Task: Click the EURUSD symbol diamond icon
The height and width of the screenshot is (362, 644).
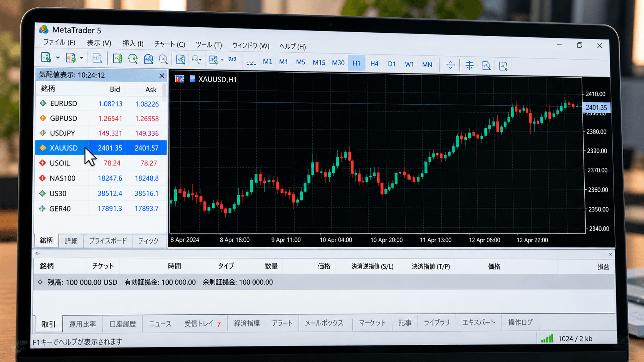Action: 43,103
